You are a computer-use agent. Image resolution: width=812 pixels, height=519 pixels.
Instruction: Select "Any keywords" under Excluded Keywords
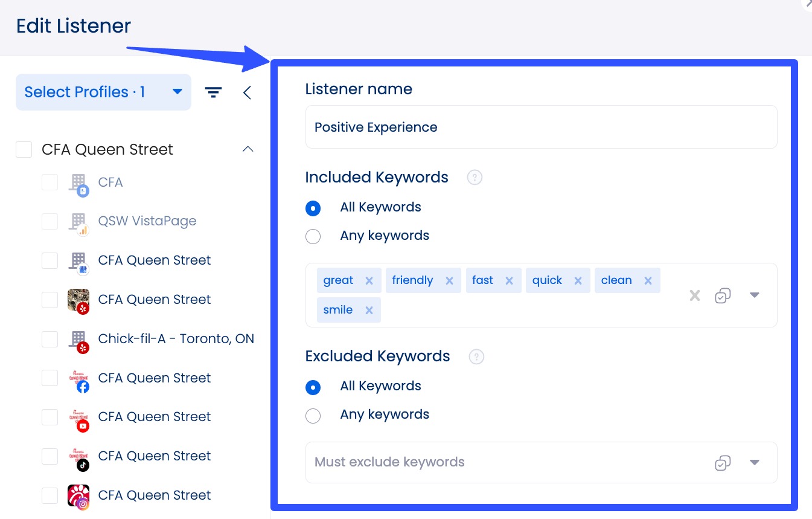313,415
